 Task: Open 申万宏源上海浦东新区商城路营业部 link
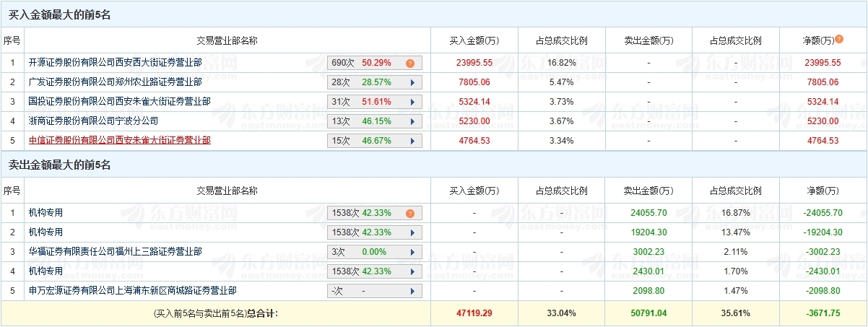click(132, 291)
